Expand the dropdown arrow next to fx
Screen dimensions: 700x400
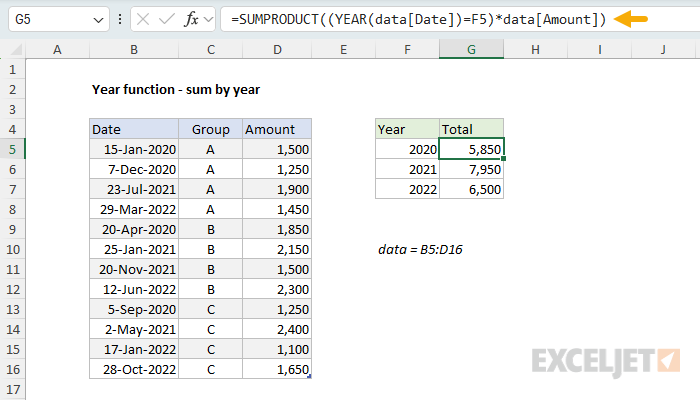pos(208,19)
